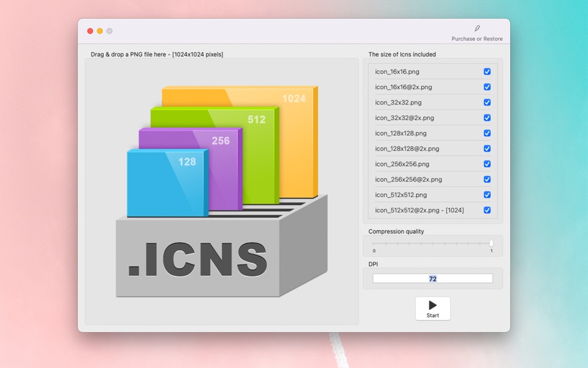Uncheck icon_16x16.png checkbox
The height and width of the screenshot is (368, 588).
tap(487, 71)
